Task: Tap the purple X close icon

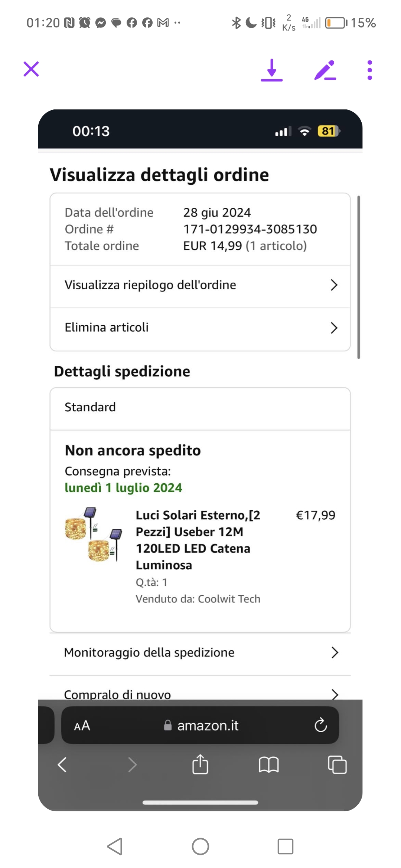Action: tap(31, 69)
